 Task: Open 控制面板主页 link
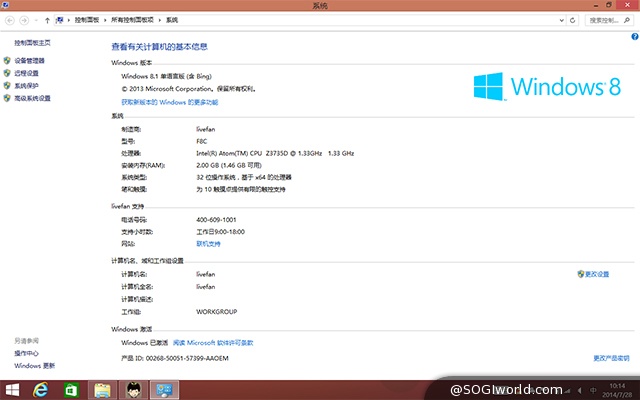(x=32, y=42)
